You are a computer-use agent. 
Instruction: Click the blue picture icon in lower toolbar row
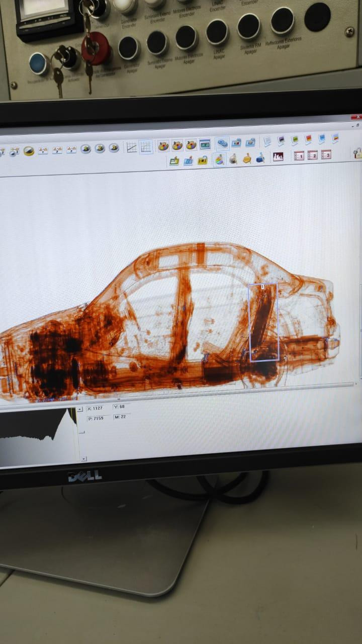189,160
